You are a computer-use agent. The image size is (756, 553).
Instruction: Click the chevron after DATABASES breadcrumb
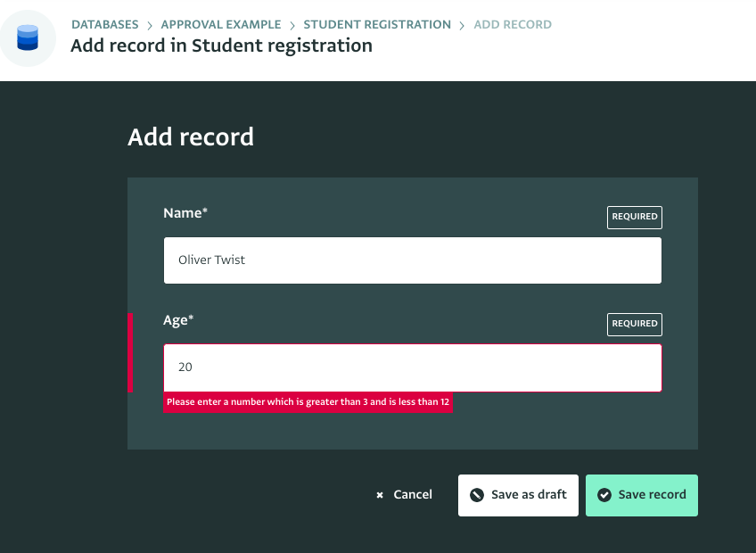click(x=150, y=25)
